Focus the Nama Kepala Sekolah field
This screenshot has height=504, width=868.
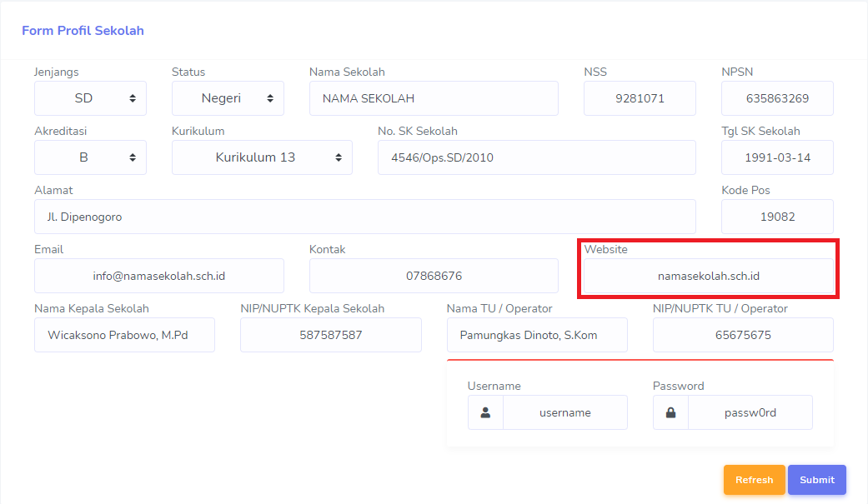tap(124, 335)
